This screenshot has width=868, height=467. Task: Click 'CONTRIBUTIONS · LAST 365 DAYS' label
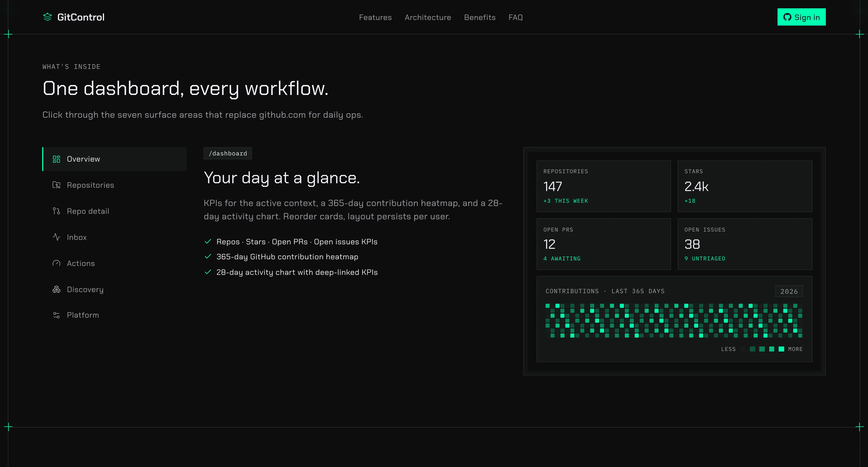point(605,291)
